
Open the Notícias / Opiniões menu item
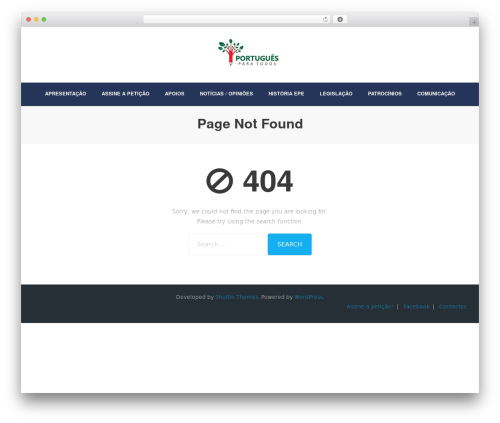(226, 94)
